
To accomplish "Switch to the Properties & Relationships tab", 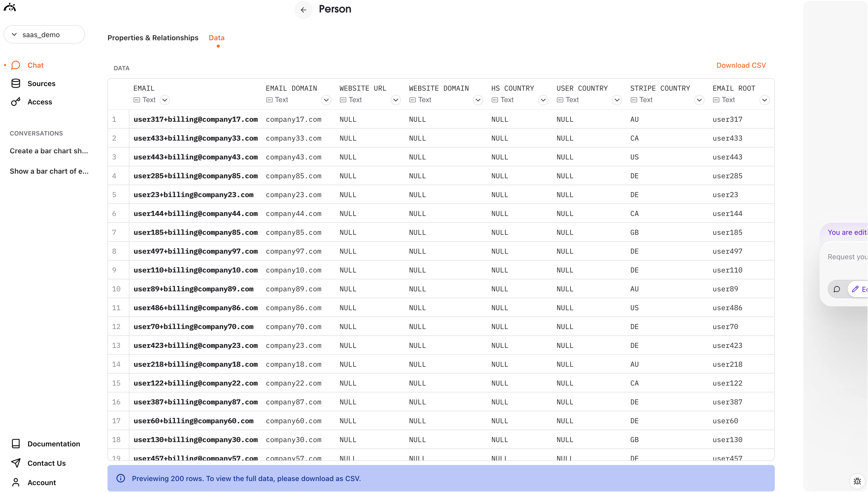I will point(153,38).
